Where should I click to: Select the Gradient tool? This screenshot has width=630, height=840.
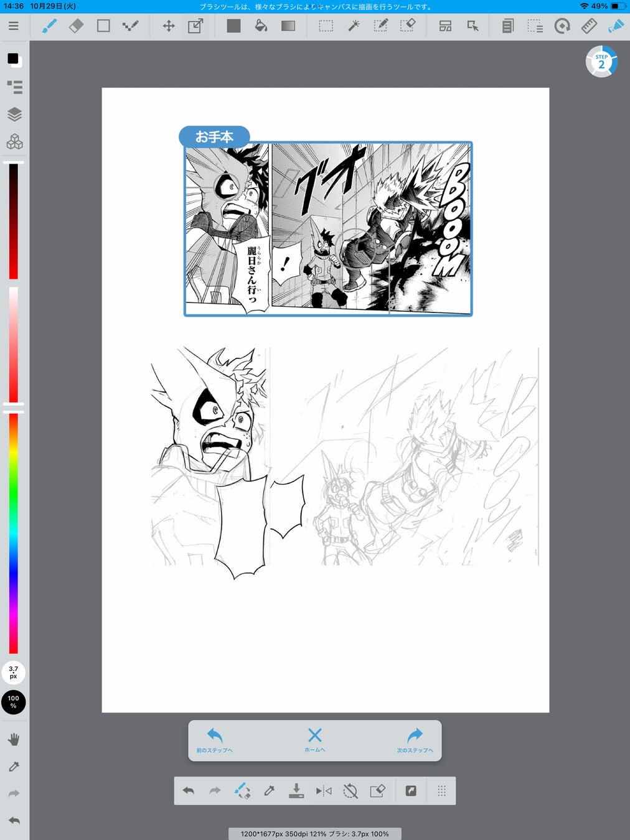(288, 26)
